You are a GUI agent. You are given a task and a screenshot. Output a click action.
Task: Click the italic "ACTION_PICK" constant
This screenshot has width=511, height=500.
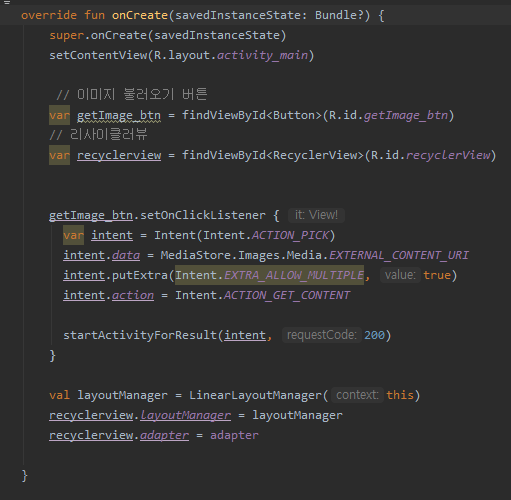tap(290, 235)
